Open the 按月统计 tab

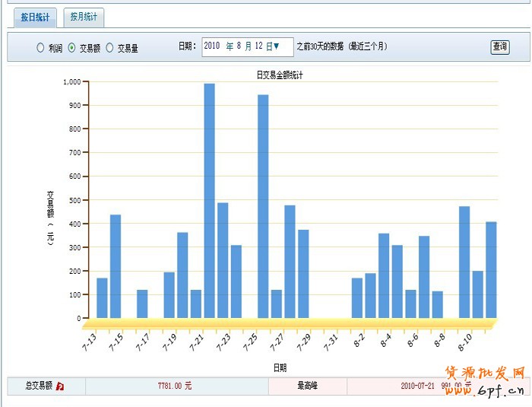[x=84, y=17]
